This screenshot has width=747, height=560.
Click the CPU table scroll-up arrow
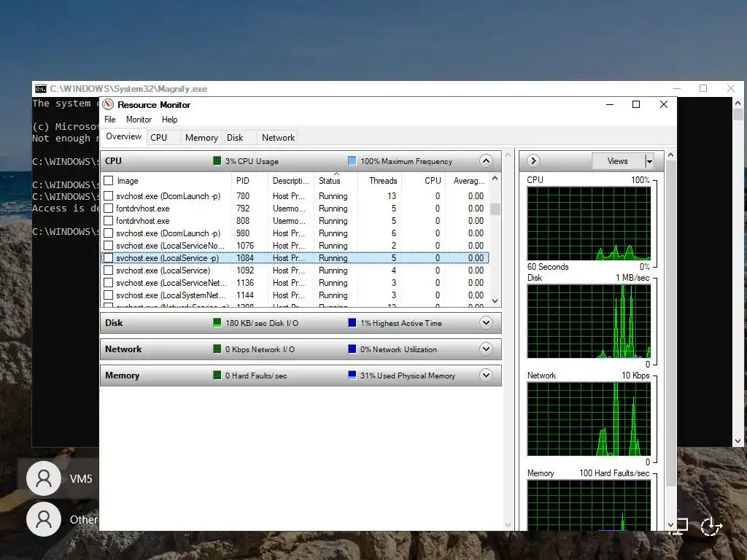(x=495, y=179)
